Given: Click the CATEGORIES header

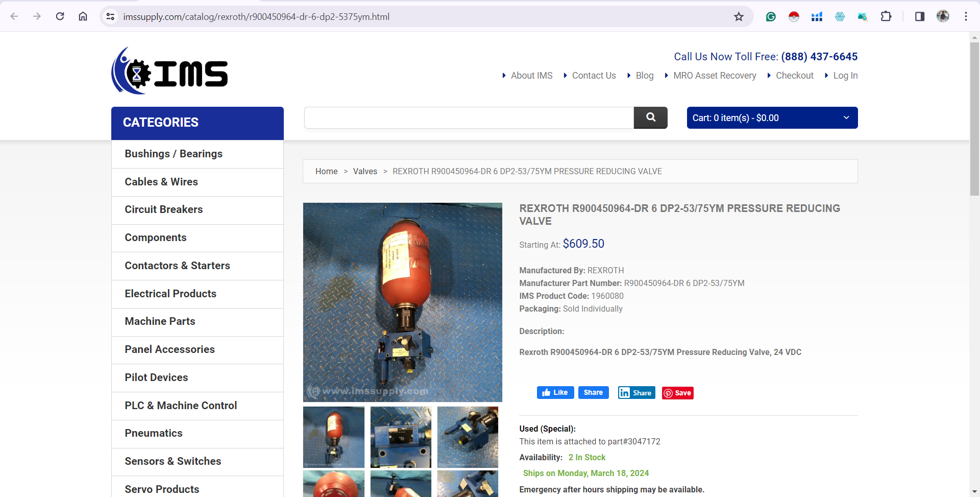Looking at the screenshot, I should [198, 123].
